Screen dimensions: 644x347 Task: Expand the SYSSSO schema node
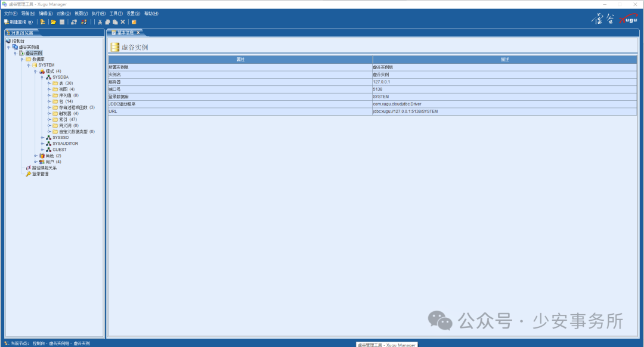pyautogui.click(x=42, y=138)
